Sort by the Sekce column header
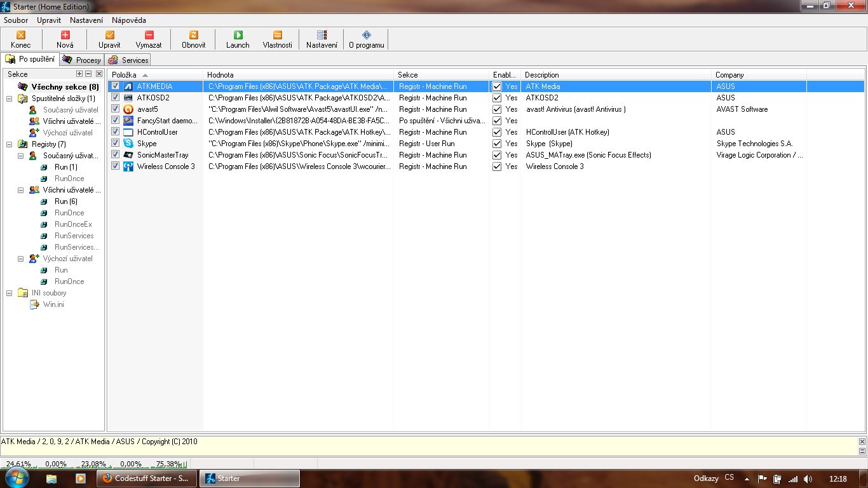The image size is (868, 488). coord(442,75)
